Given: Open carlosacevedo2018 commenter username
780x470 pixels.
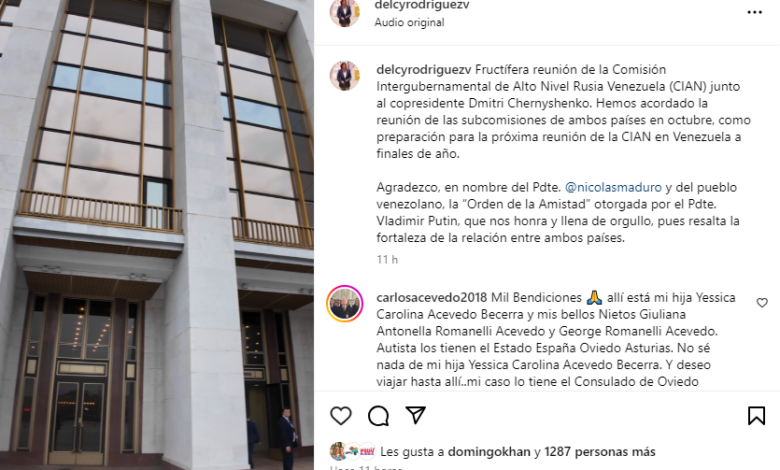Looking at the screenshot, I should (431, 297).
